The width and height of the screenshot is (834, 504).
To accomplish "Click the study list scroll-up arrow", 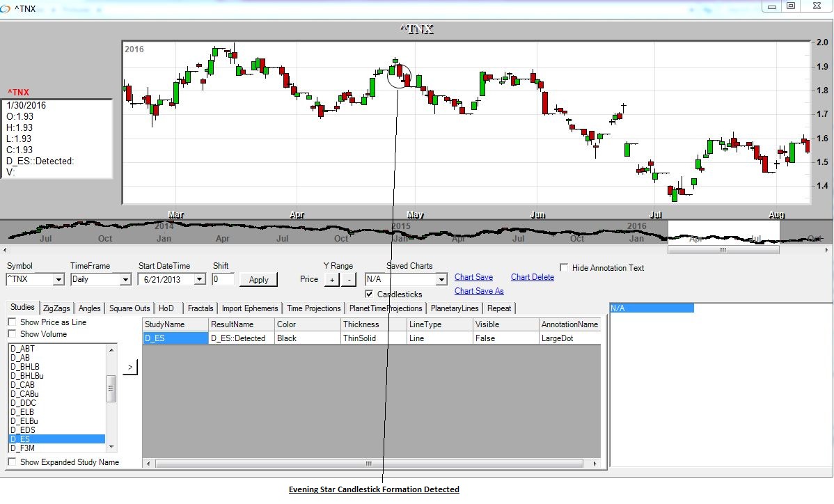I will [111, 349].
